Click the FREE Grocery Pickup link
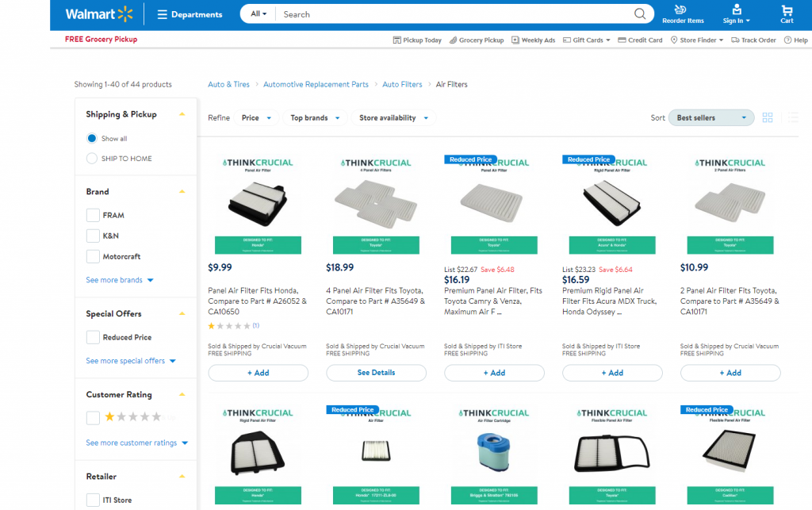The width and height of the screenshot is (812, 510). click(101, 39)
